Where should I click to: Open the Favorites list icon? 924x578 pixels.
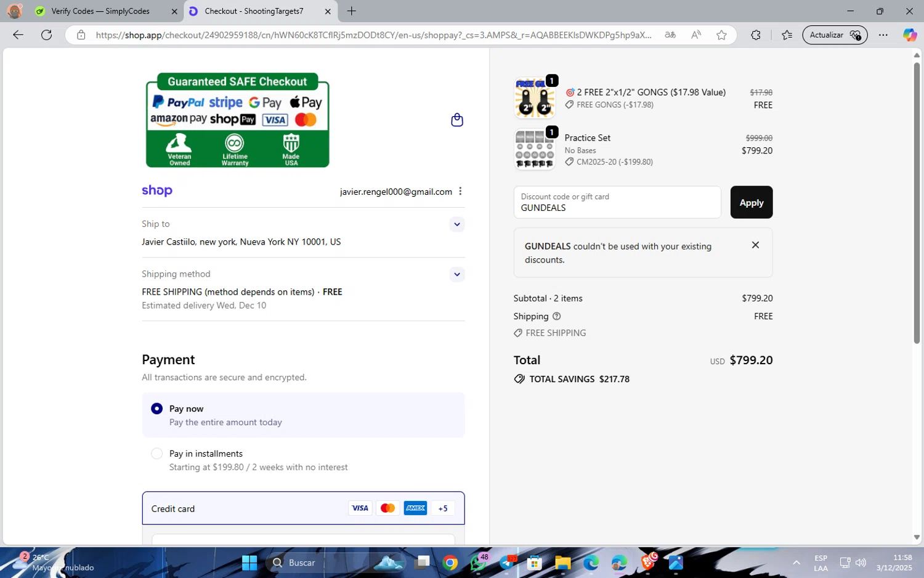click(x=787, y=35)
